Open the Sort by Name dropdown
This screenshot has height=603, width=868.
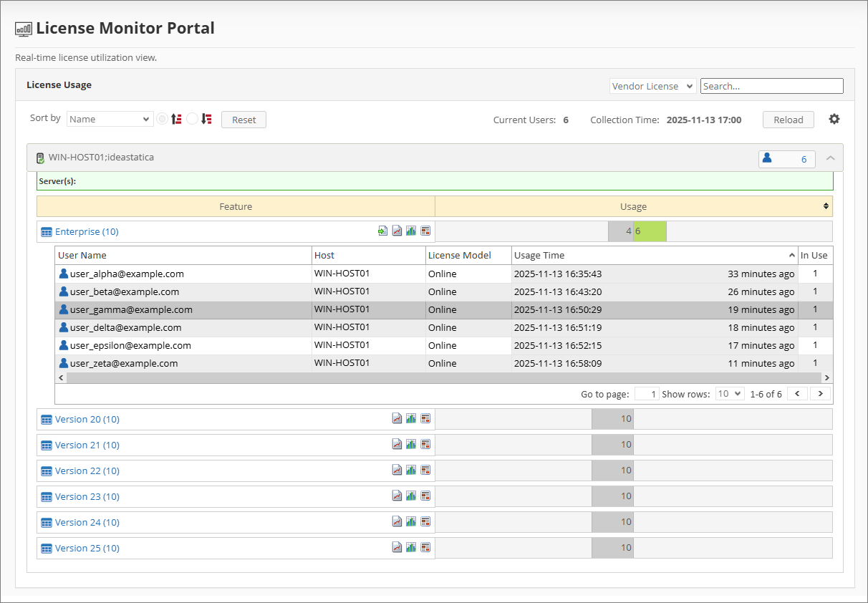click(x=110, y=119)
